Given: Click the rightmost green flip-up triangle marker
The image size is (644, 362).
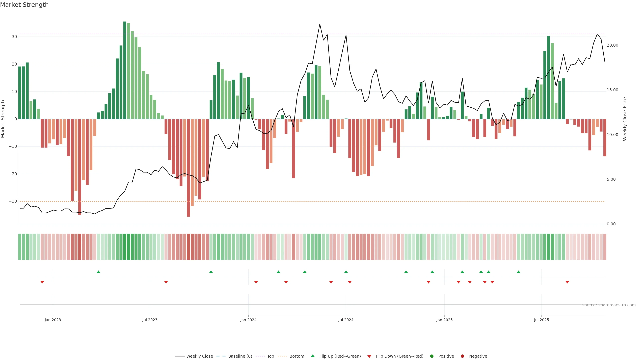Looking at the screenshot, I should tap(519, 272).
